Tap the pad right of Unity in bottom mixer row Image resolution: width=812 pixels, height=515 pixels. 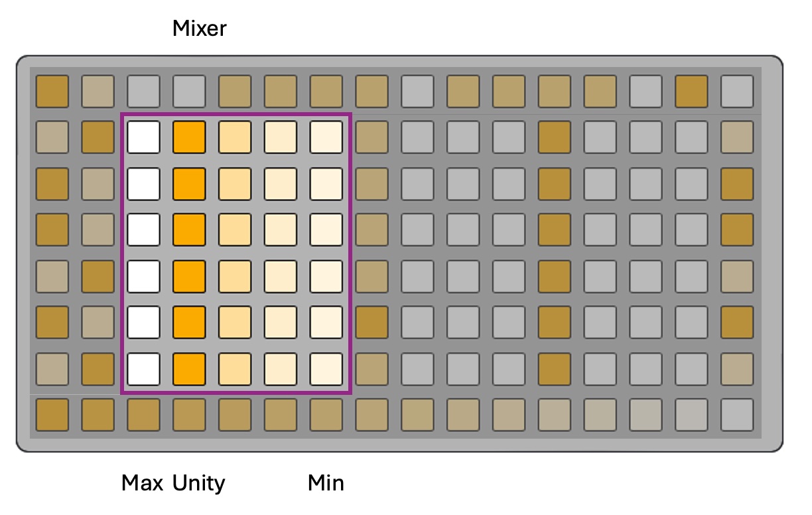[x=236, y=369]
